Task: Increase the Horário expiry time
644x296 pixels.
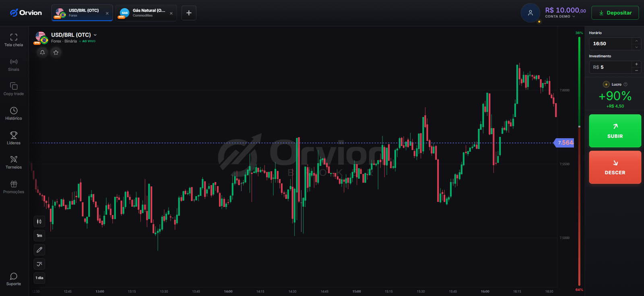Action: pyautogui.click(x=636, y=41)
